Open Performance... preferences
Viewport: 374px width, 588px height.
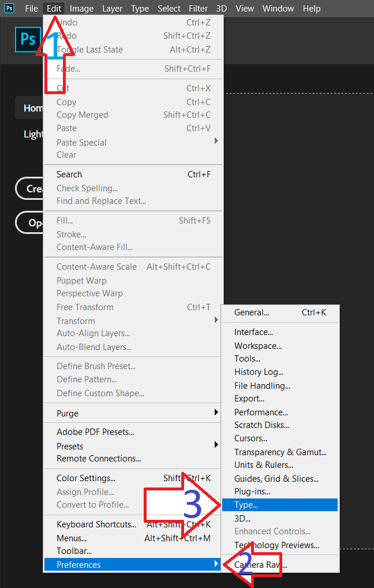[280, 412]
